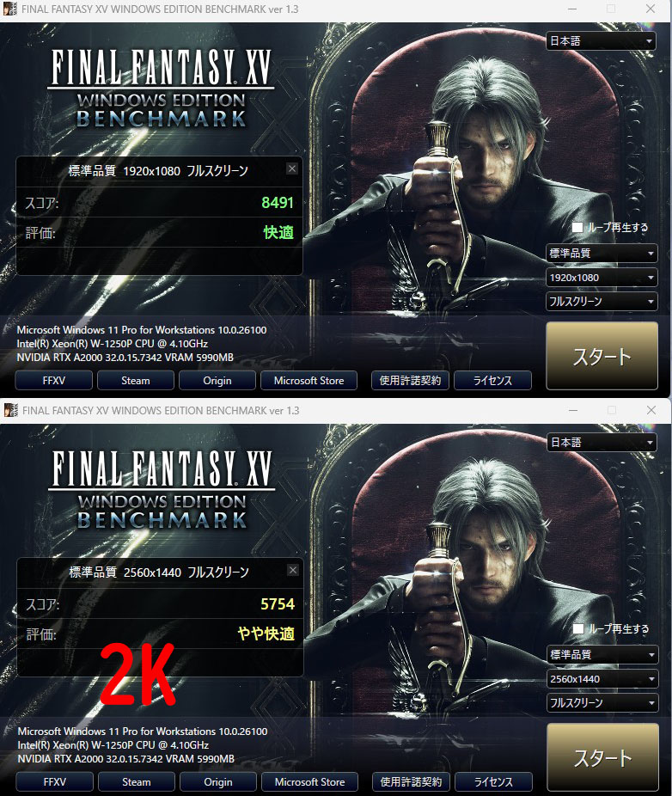Minimize the lower benchmark window
This screenshot has height=796, width=672.
(x=573, y=410)
